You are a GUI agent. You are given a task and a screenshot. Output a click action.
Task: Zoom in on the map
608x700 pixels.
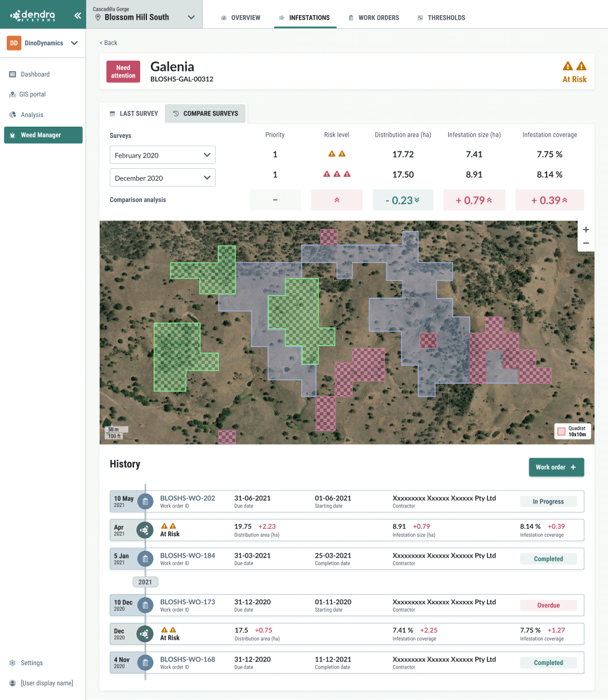click(586, 230)
